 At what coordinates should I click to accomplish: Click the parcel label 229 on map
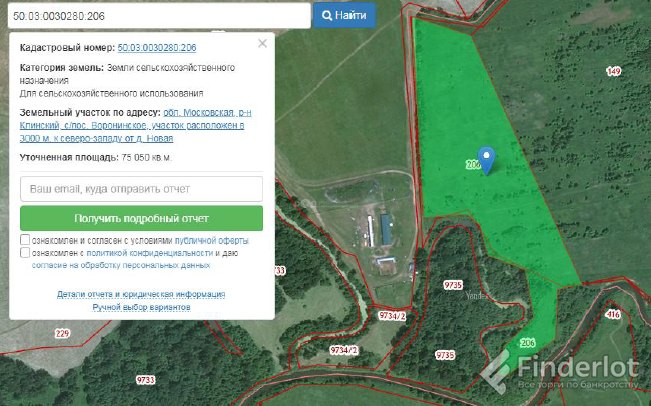pos(62,333)
